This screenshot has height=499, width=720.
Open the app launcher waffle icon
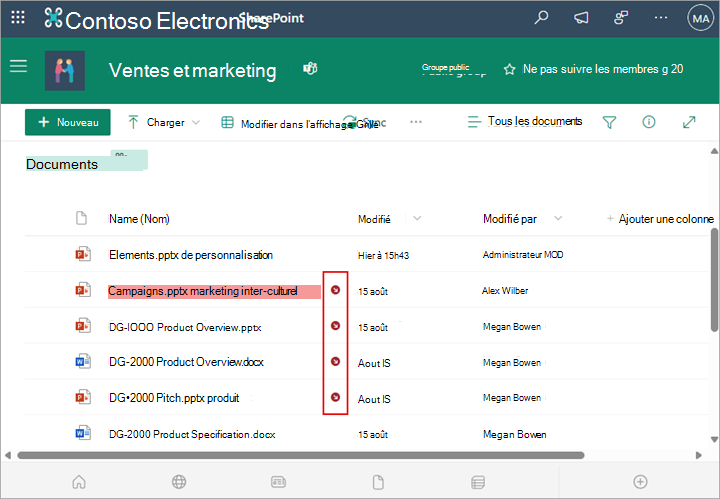click(x=18, y=18)
